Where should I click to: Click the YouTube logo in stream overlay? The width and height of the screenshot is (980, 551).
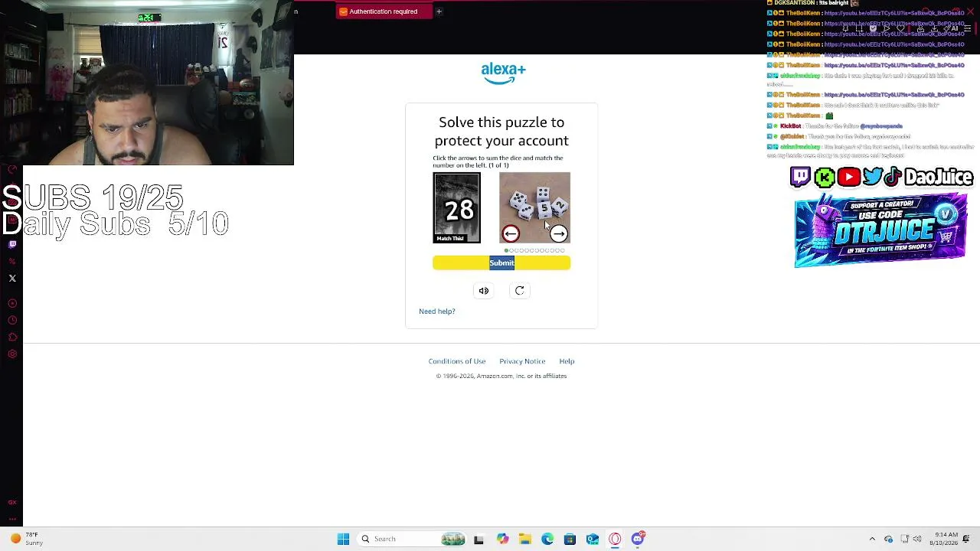[x=848, y=178]
